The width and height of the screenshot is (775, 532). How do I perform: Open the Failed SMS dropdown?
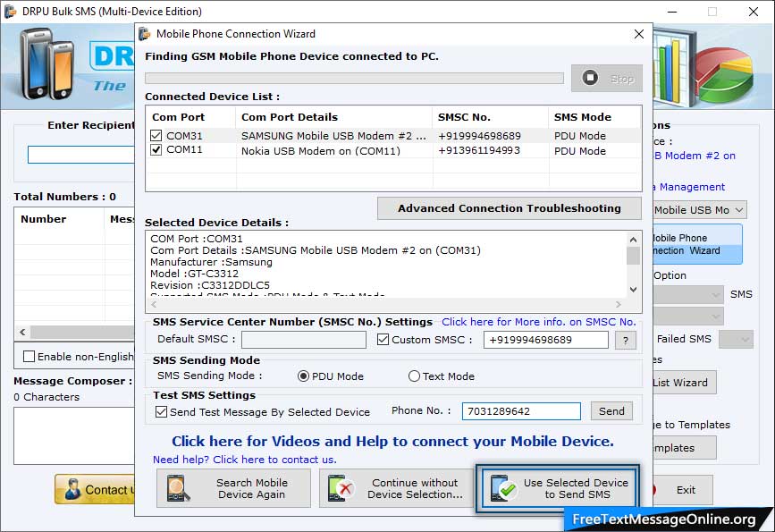click(736, 339)
